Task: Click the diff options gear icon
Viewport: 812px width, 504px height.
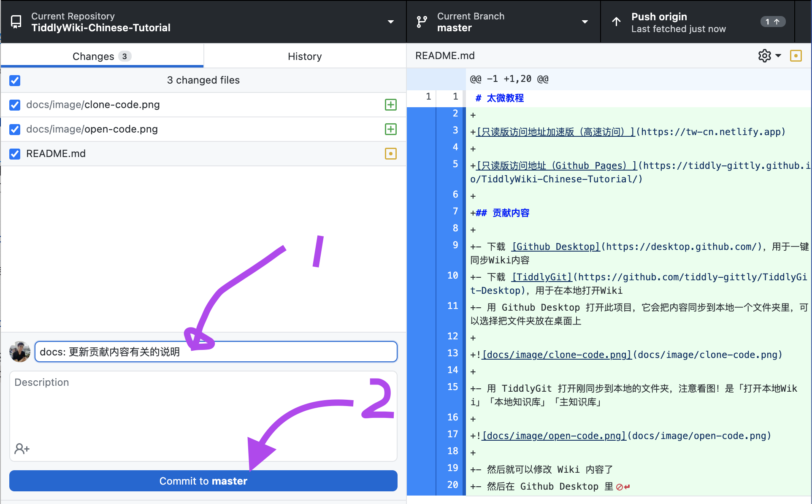Action: [764, 55]
